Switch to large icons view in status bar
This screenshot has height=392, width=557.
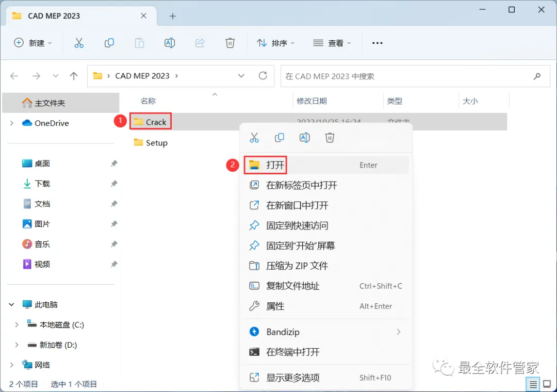[x=547, y=384]
